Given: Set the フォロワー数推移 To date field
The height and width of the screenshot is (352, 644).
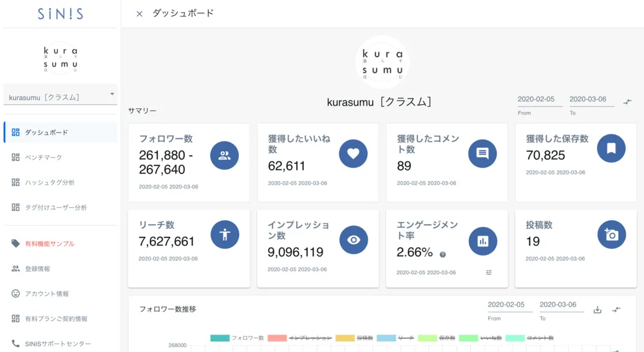Looking at the screenshot, I should 562,305.
